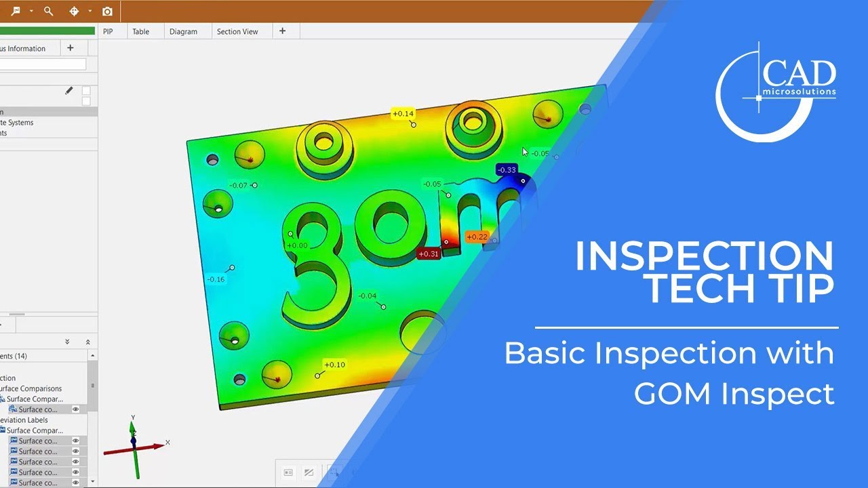The image size is (868, 488).
Task: Toggle eye of second deviation label item
Action: [76, 451]
